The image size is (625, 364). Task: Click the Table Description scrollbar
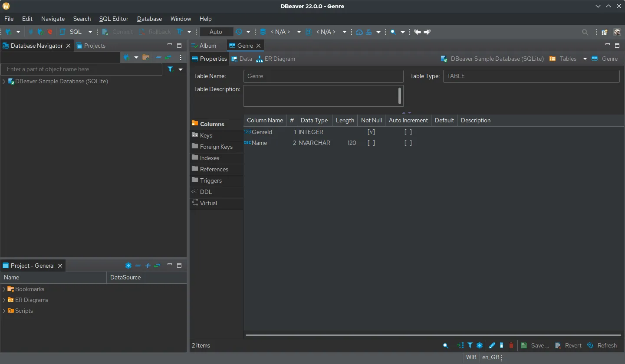[399, 96]
